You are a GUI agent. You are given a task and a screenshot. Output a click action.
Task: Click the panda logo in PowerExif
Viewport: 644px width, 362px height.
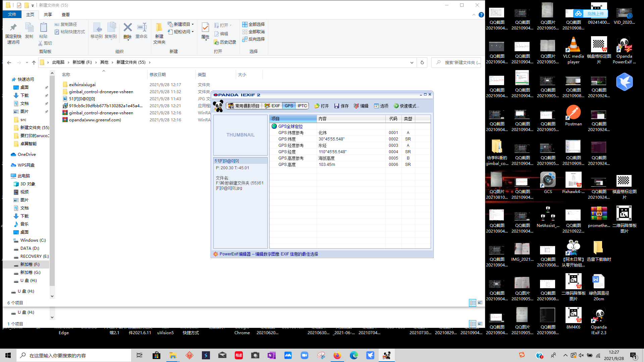click(x=218, y=106)
